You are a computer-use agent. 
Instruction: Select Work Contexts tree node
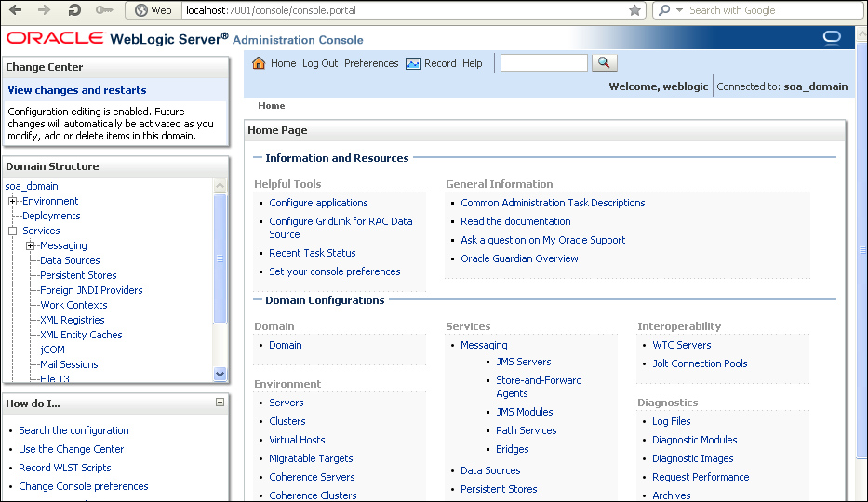coord(73,305)
